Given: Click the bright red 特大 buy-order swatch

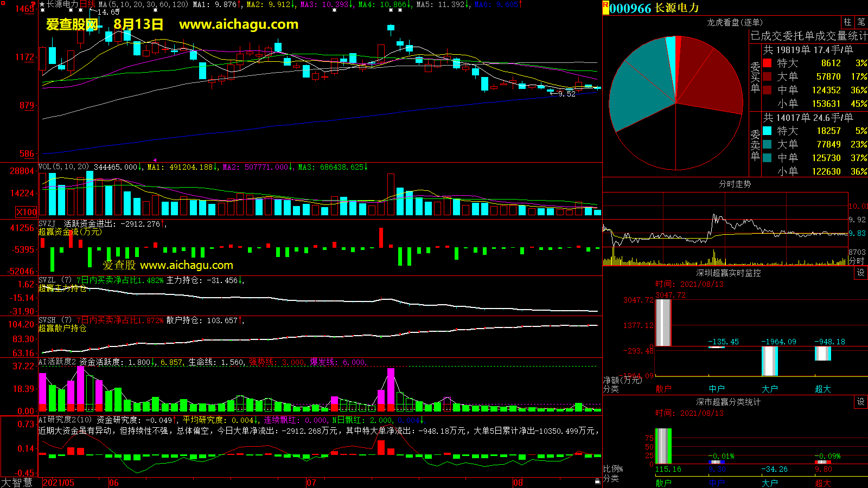Looking at the screenshot, I should [767, 63].
